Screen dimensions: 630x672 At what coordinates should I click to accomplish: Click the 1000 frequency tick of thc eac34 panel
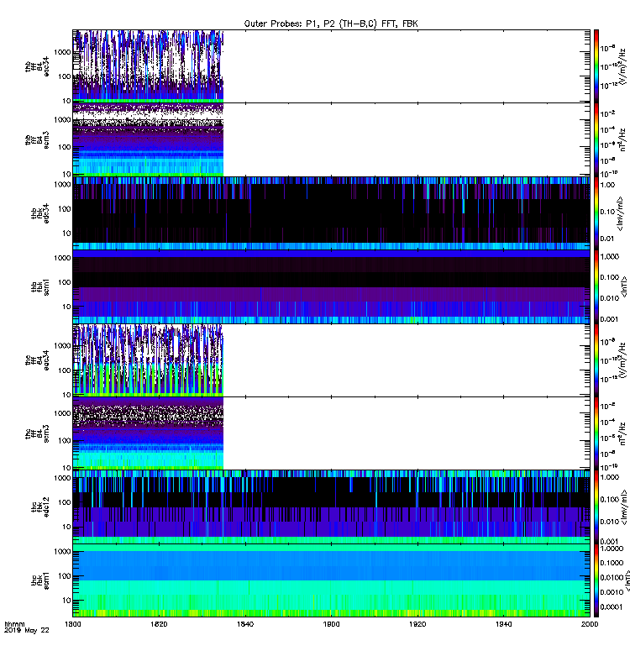[x=62, y=346]
